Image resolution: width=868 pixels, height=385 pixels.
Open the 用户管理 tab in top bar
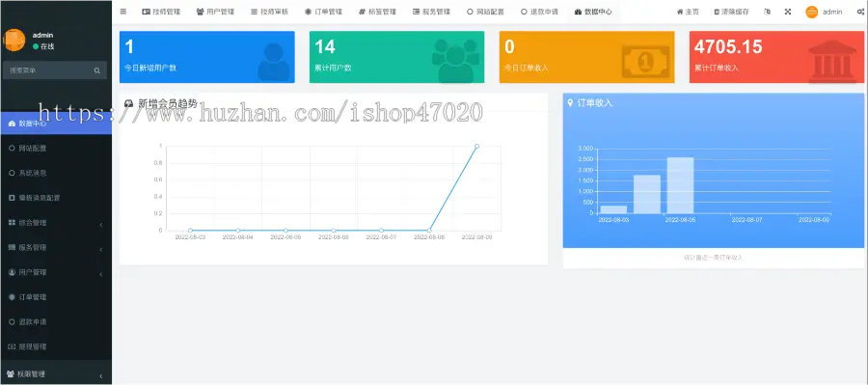(x=215, y=12)
